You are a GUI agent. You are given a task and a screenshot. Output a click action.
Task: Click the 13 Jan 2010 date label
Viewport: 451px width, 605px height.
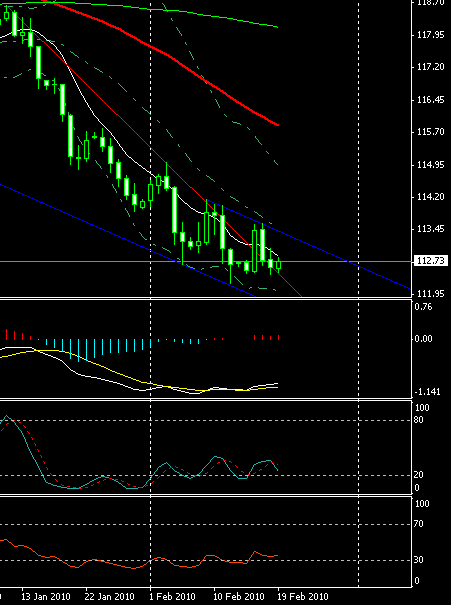coord(44,597)
